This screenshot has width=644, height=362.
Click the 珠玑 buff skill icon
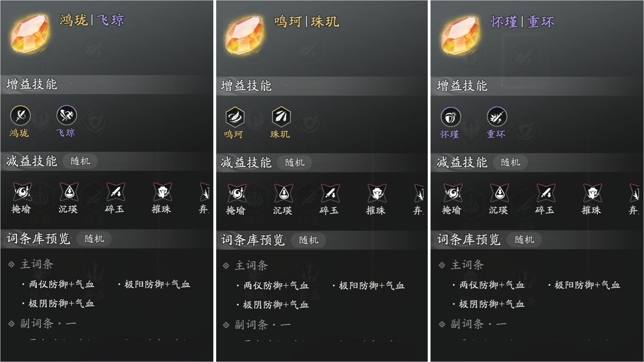pos(281,117)
